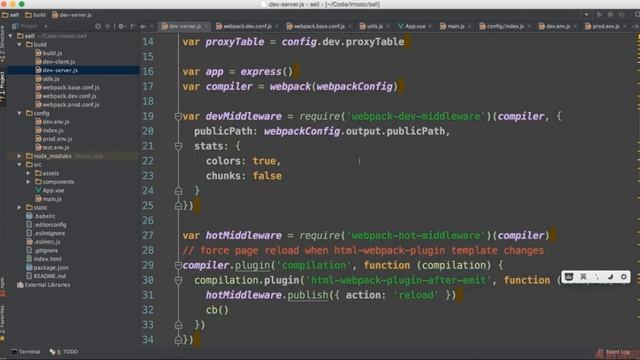Click the Run (play) icon in top toolbar
This screenshot has height=360, width=640.
pos(599,15)
